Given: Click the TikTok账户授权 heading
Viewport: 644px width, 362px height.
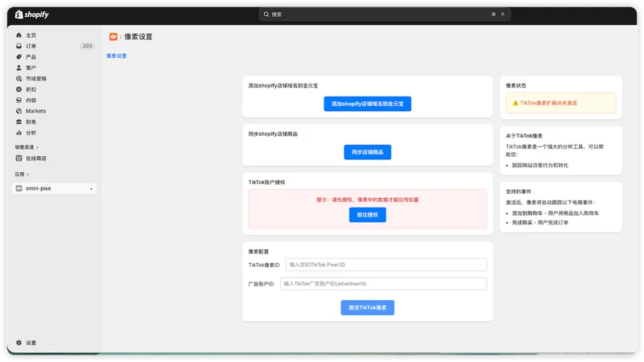Looking at the screenshot, I should (266, 183).
